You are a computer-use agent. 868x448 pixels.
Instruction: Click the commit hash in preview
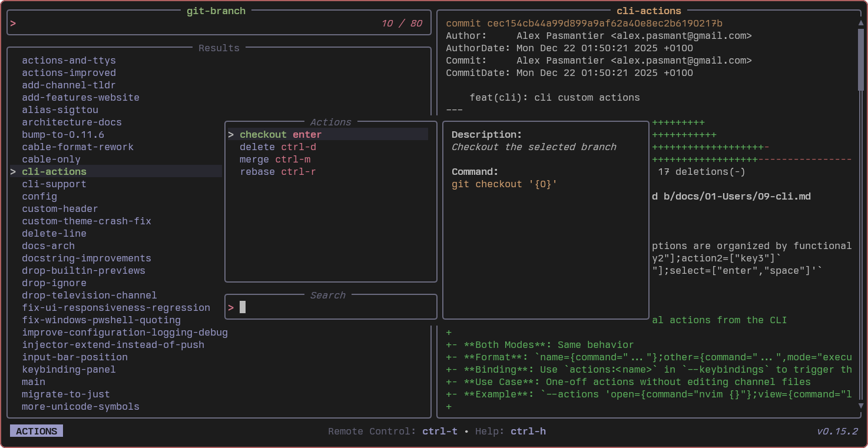point(605,24)
